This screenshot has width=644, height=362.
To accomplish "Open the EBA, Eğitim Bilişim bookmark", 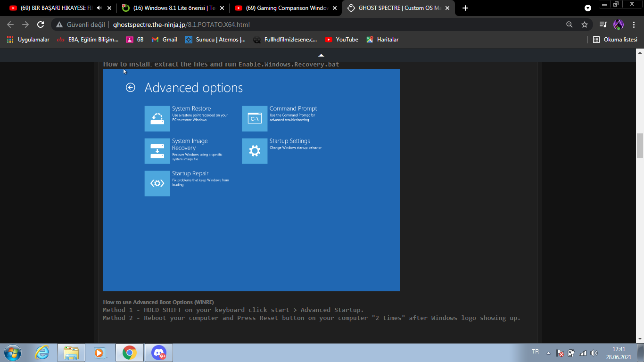I will [x=88, y=40].
